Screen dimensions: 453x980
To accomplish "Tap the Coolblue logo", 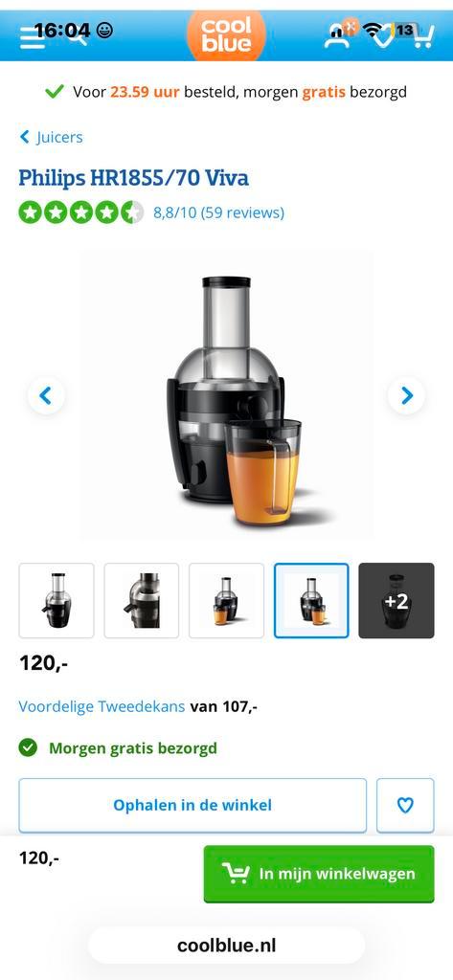I will (x=226, y=35).
